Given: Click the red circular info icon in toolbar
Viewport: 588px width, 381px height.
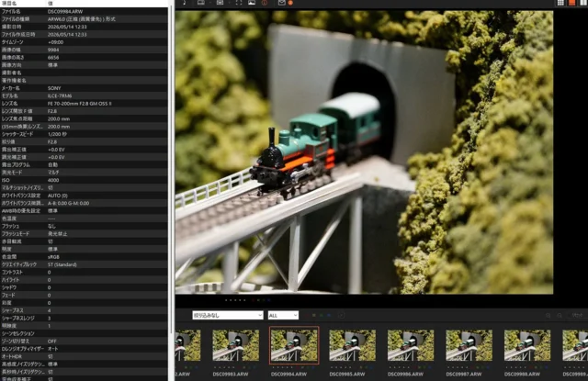Looking at the screenshot, I should [x=265, y=3].
